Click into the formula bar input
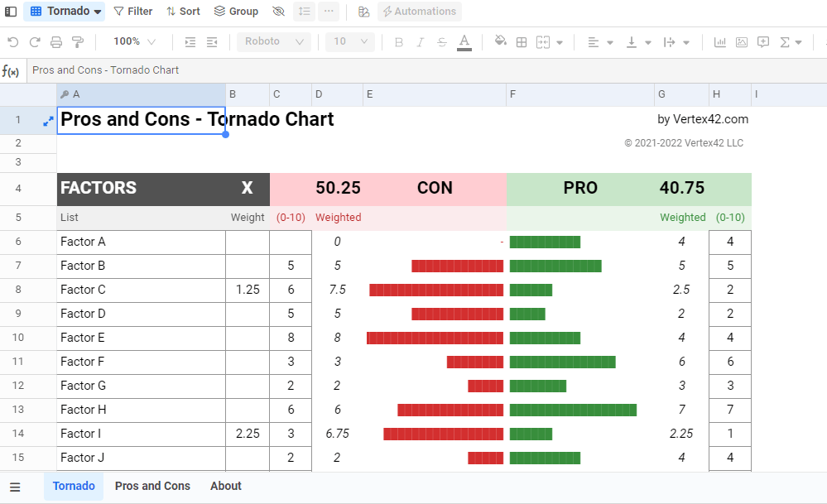This screenshot has height=504, width=827. [427, 70]
